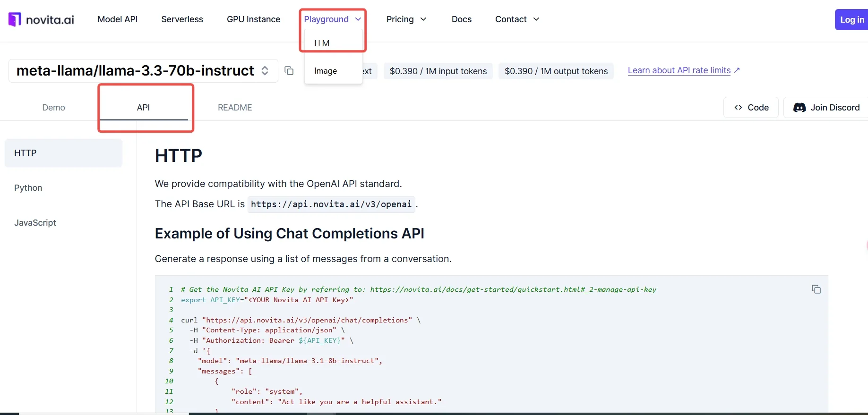The height and width of the screenshot is (415, 868).
Task: Go to GPU Instance
Action: point(253,19)
